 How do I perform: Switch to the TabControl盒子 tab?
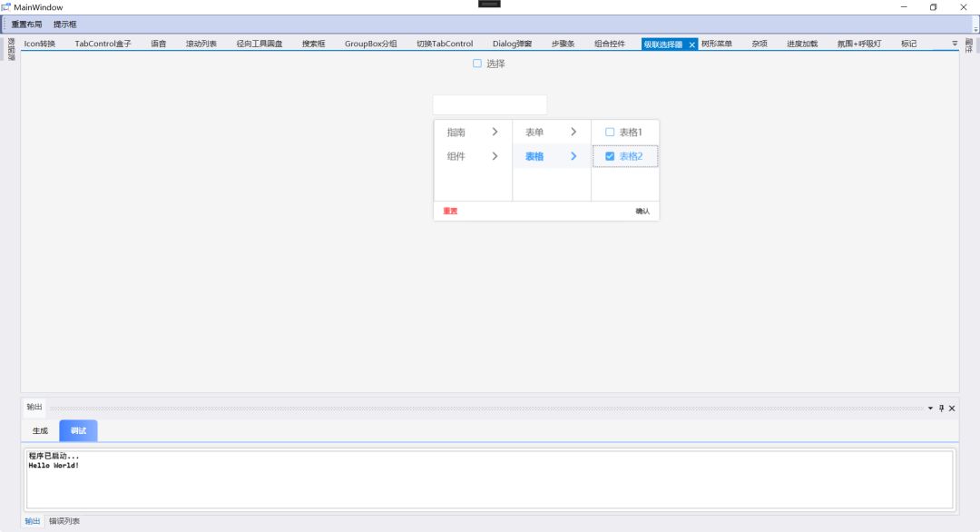coord(103,44)
